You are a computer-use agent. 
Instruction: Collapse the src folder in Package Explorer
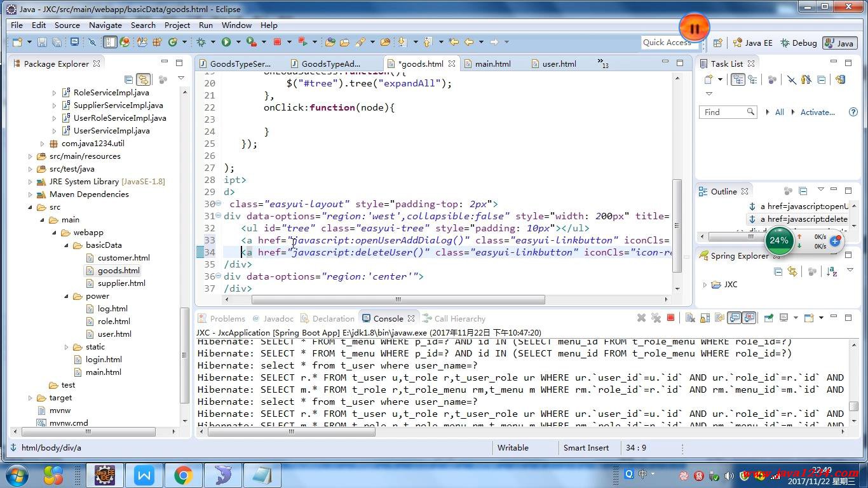click(x=31, y=207)
